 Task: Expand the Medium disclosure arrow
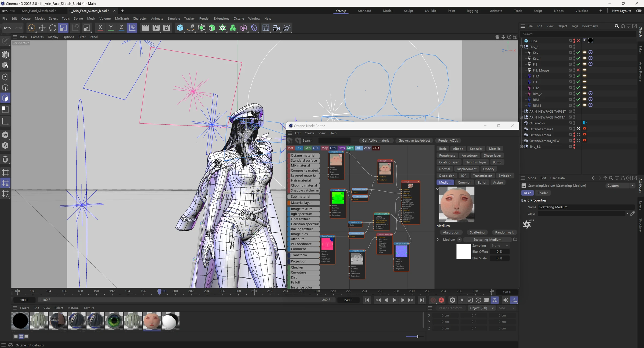[x=438, y=239]
